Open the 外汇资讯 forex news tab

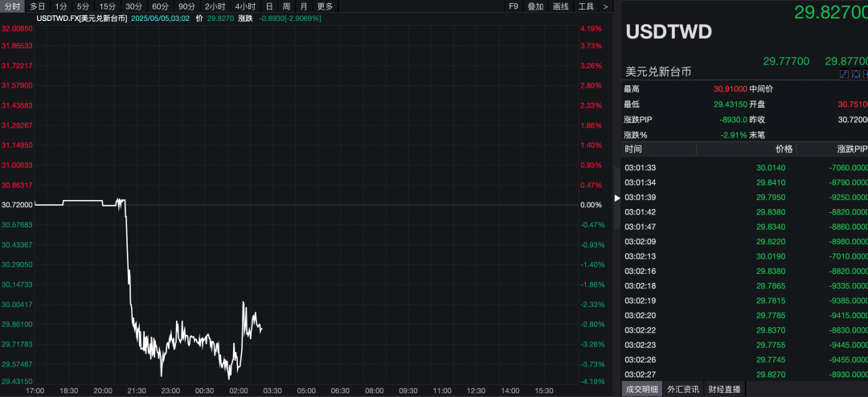683,389
